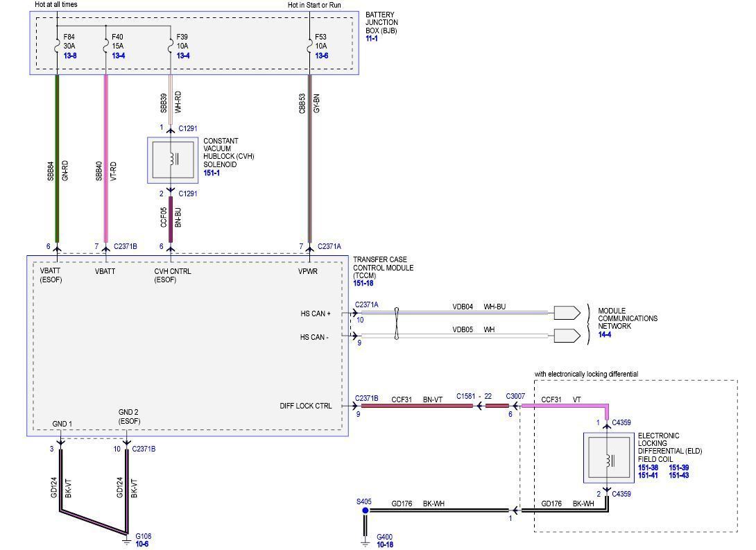Screen dimensions: 756x550
Task: Click the S405 splice dot
Action: click(x=364, y=509)
